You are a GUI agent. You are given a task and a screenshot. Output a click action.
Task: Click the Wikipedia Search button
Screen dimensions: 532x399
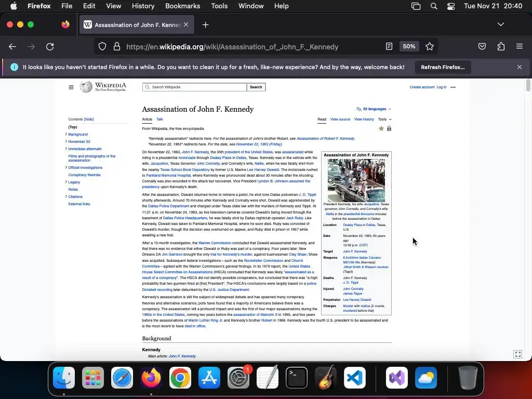(256, 87)
